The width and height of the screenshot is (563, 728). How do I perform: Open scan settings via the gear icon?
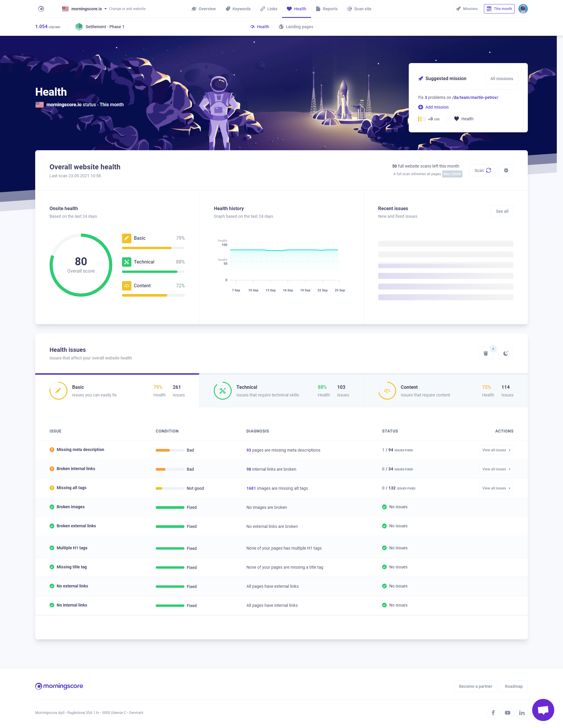(x=506, y=170)
